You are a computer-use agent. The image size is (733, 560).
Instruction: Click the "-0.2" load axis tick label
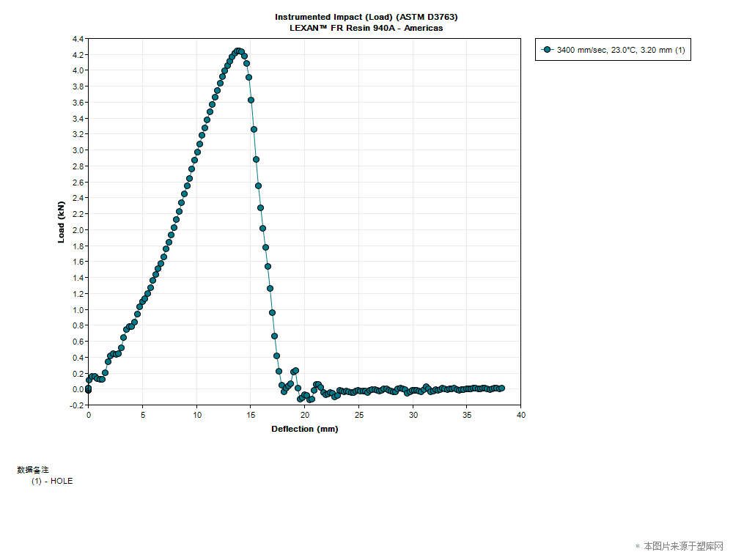[x=77, y=405]
